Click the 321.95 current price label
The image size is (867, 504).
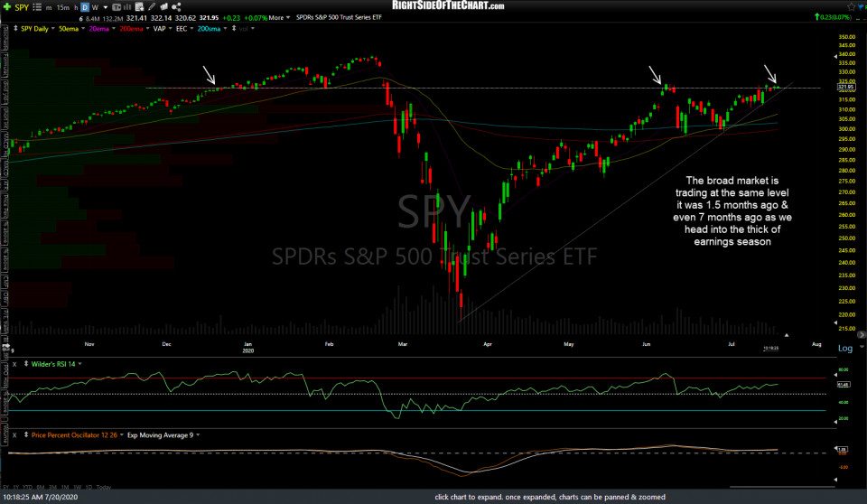tap(846, 87)
